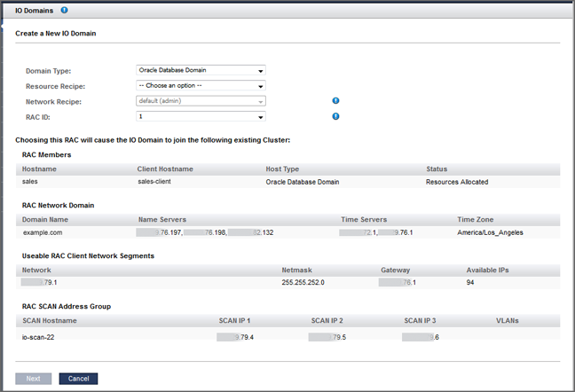The height and width of the screenshot is (392, 575).
Task: Click the SCAN IP 1 column header
Action: point(234,321)
